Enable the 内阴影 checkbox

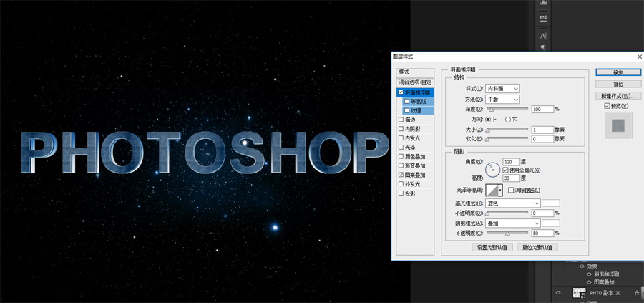[x=401, y=129]
